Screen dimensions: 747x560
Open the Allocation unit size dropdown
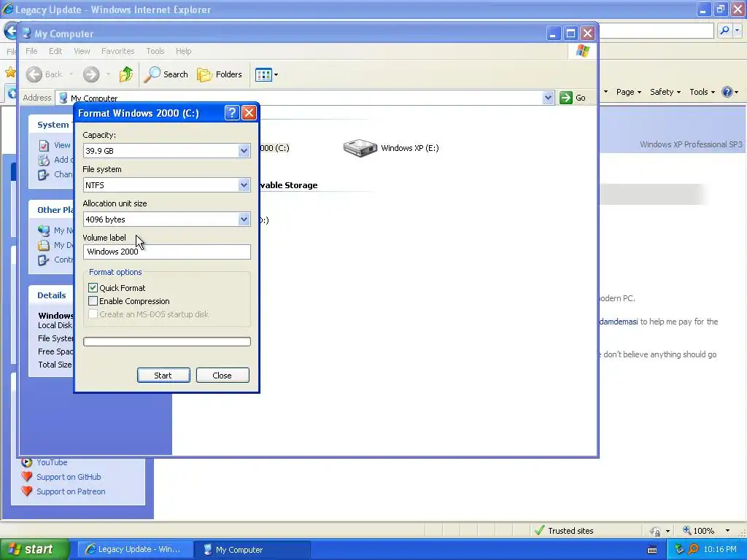click(244, 219)
